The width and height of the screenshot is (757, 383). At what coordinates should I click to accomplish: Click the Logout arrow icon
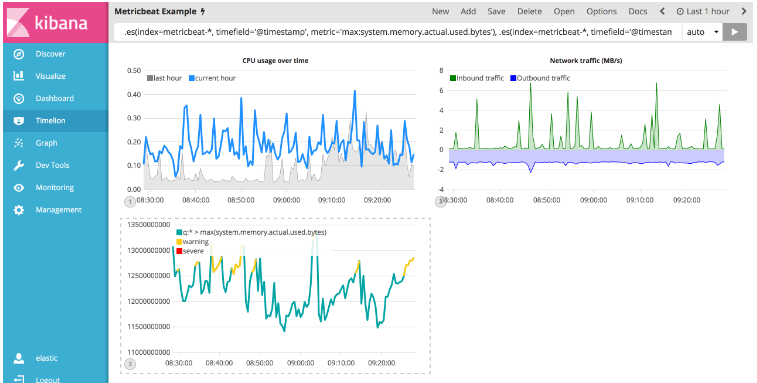[x=19, y=380]
